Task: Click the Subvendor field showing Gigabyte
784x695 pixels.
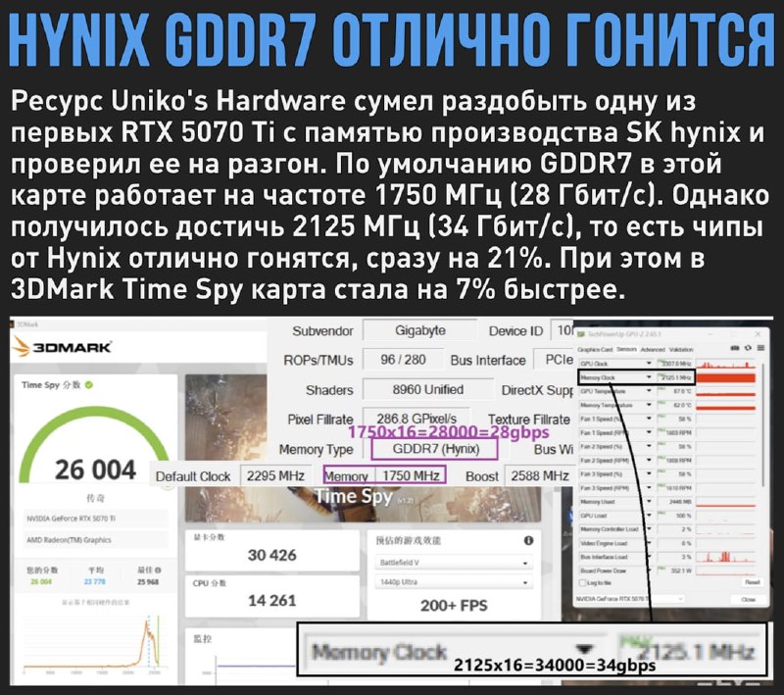Action: pyautogui.click(x=420, y=330)
